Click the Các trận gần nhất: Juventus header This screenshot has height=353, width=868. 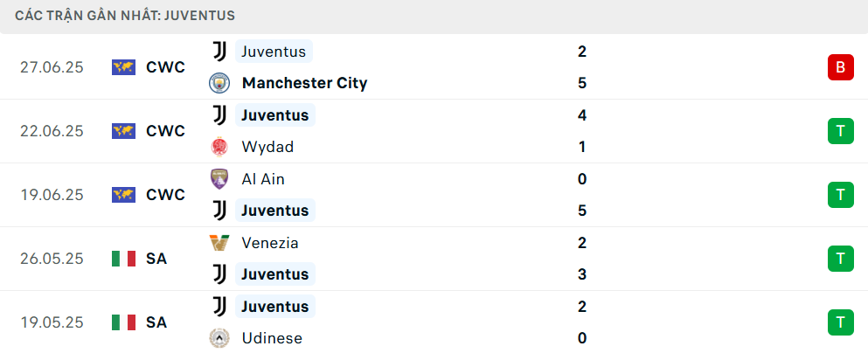[x=125, y=16]
